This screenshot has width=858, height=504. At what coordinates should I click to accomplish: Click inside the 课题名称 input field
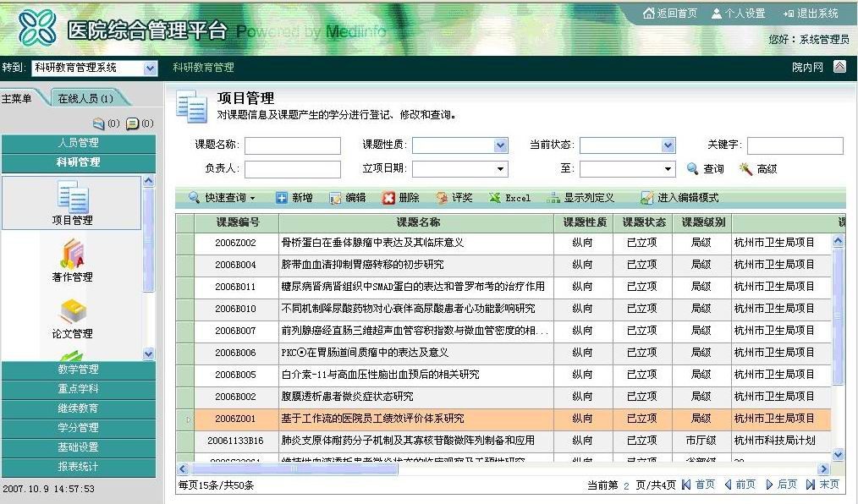click(x=291, y=145)
